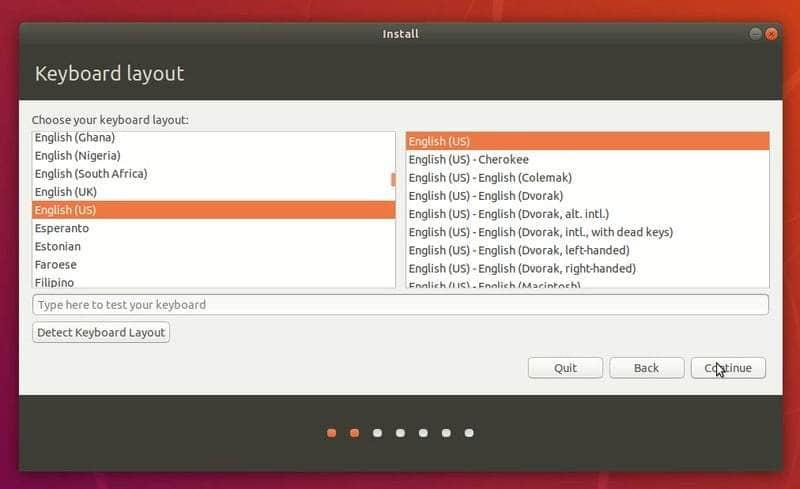Image resolution: width=800 pixels, height=489 pixels.
Task: Click the orange scrollbar in the layout list
Action: coord(393,179)
